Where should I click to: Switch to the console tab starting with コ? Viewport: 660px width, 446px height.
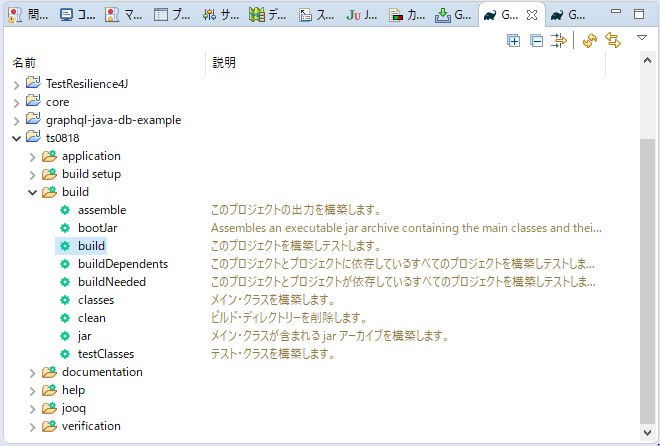tap(78, 16)
